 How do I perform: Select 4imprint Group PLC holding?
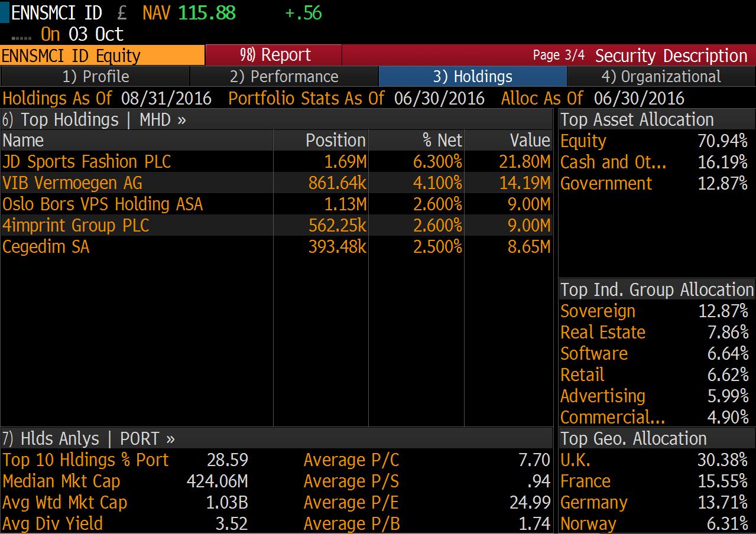click(x=276, y=226)
